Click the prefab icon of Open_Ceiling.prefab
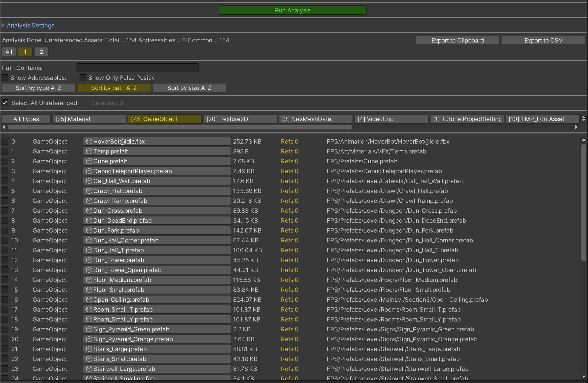Screen dimensions: 588x383 (x=89, y=300)
